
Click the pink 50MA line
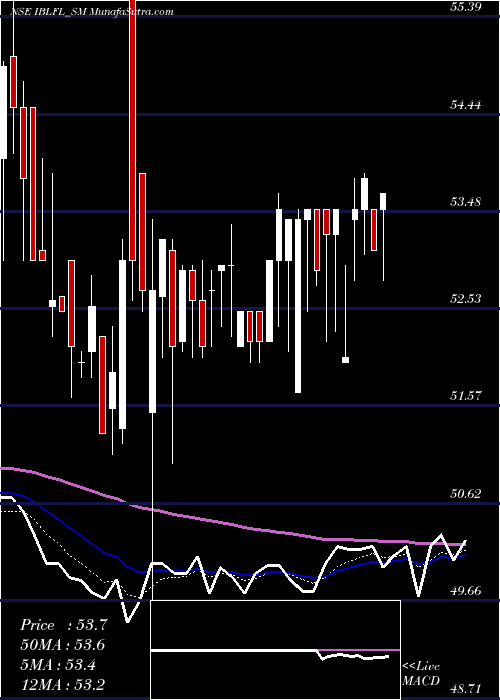click(232, 523)
